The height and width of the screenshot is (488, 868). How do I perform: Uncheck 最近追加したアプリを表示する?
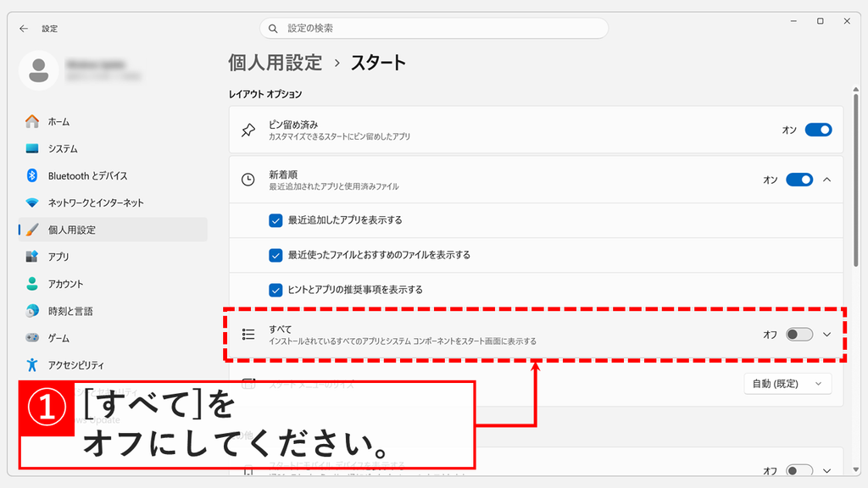(275, 220)
